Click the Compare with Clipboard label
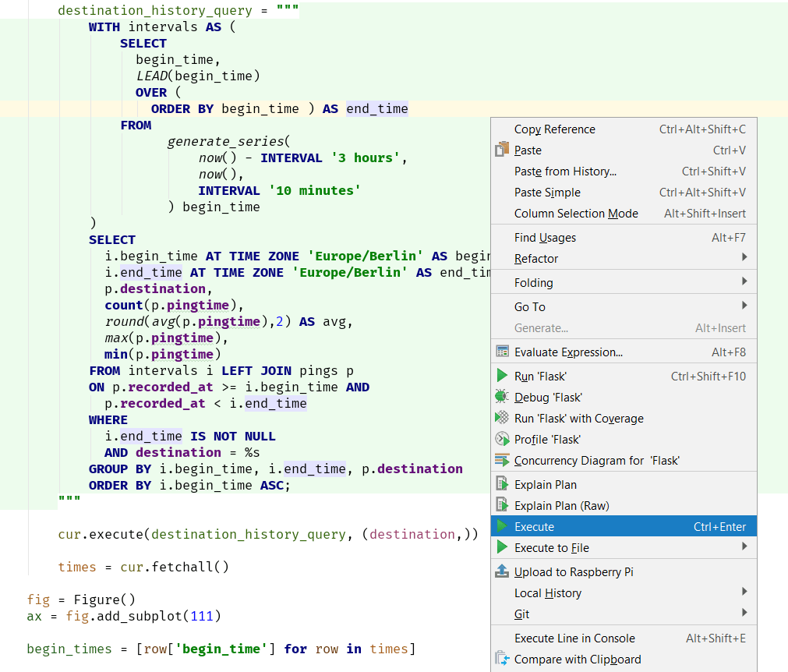The height and width of the screenshot is (672, 788). (x=578, y=660)
